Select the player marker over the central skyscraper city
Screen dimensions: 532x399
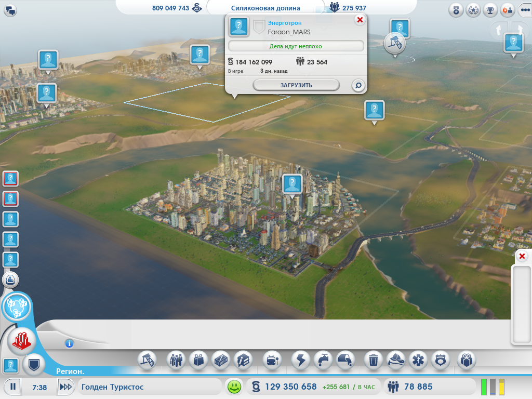tap(292, 184)
